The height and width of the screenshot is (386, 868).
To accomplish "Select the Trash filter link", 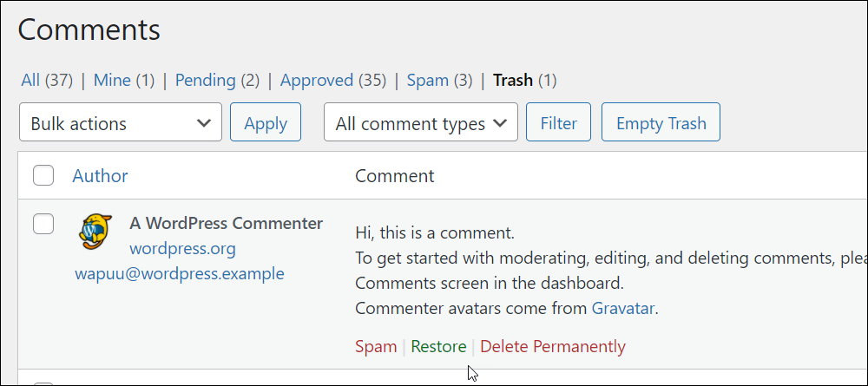I will (513, 80).
